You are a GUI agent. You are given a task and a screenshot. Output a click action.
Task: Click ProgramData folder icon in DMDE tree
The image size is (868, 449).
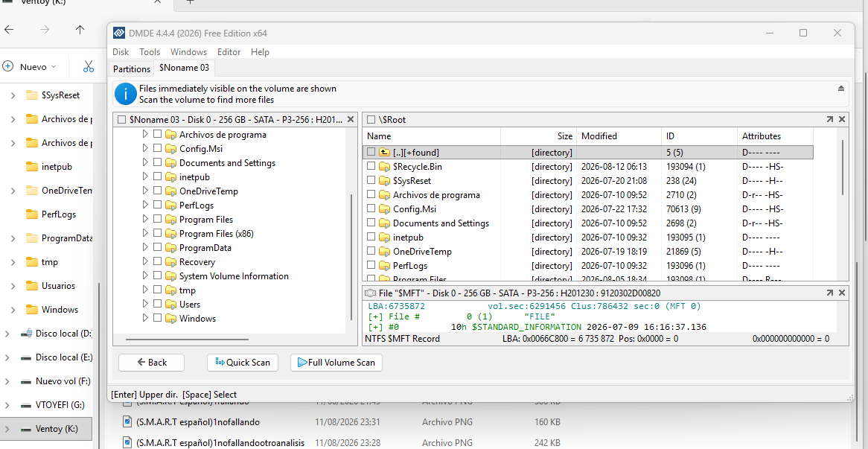pyautogui.click(x=170, y=248)
